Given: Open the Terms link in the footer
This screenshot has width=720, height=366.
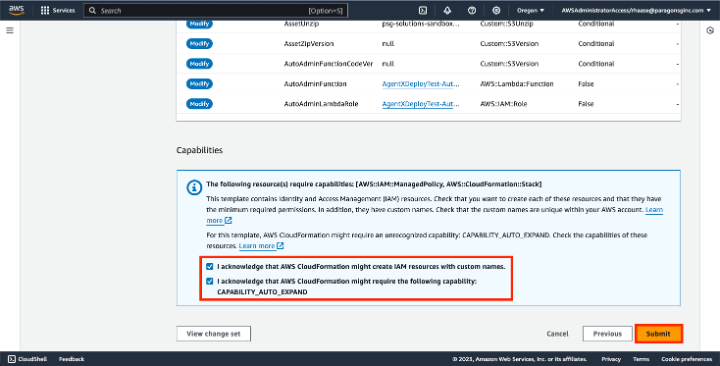Looking at the screenshot, I should click(x=641, y=359).
